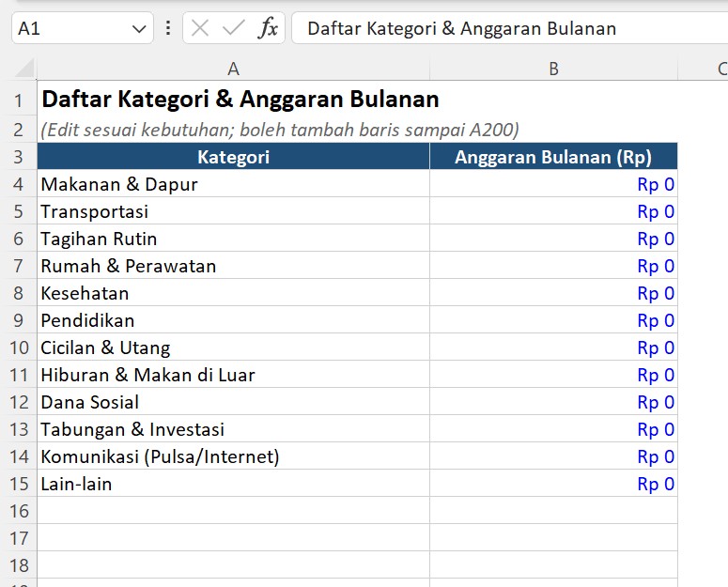Click the Anggaran Bulanan (Rp) header cell
The width and height of the screenshot is (728, 587).
(x=553, y=157)
